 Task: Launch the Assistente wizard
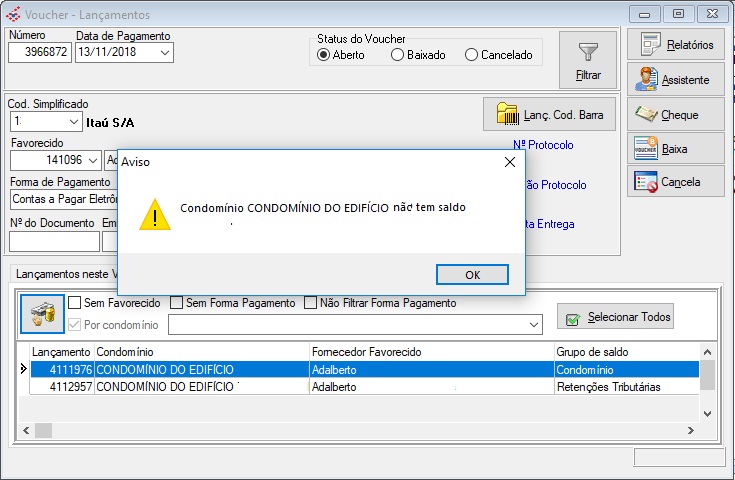675,80
